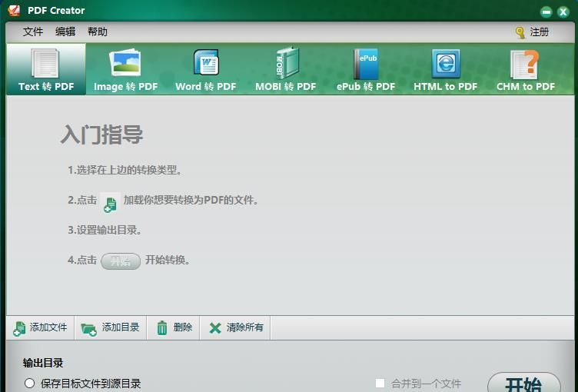Click 清除所有 to clear the list
This screenshot has width=578, height=392.
click(236, 327)
